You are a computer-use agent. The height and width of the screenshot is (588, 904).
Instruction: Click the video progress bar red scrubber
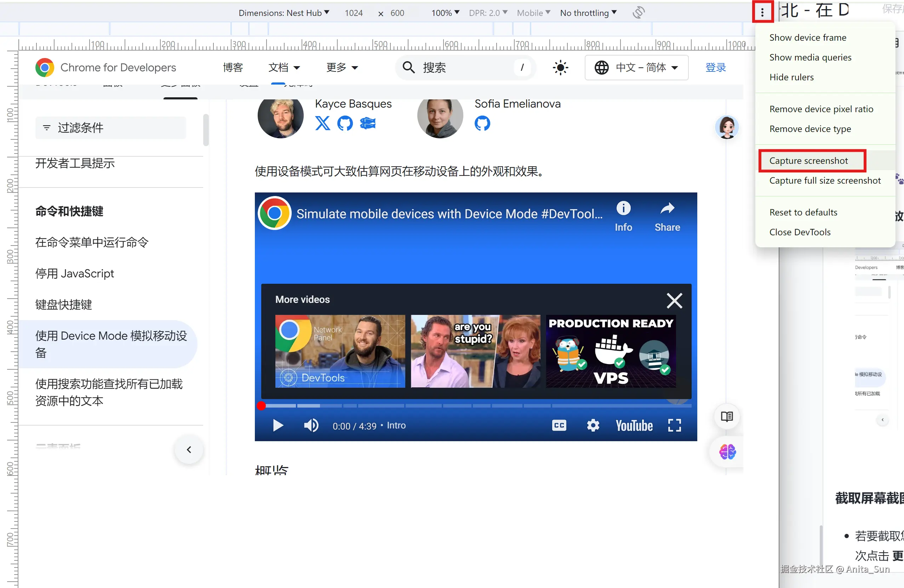point(261,406)
